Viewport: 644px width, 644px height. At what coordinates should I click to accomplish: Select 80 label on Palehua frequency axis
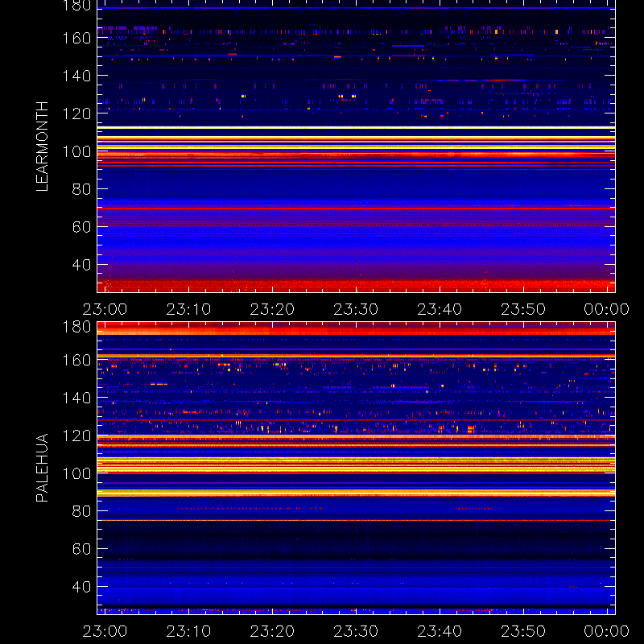click(81, 511)
